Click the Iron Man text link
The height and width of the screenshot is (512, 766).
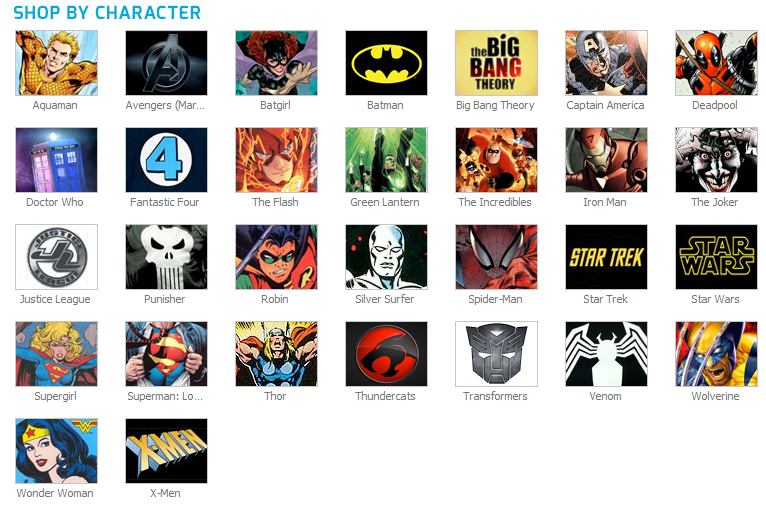(x=605, y=202)
